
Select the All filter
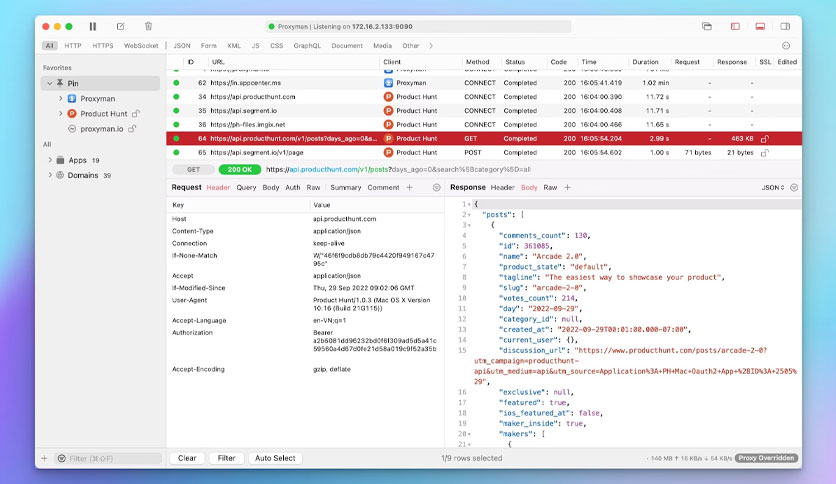tap(50, 46)
